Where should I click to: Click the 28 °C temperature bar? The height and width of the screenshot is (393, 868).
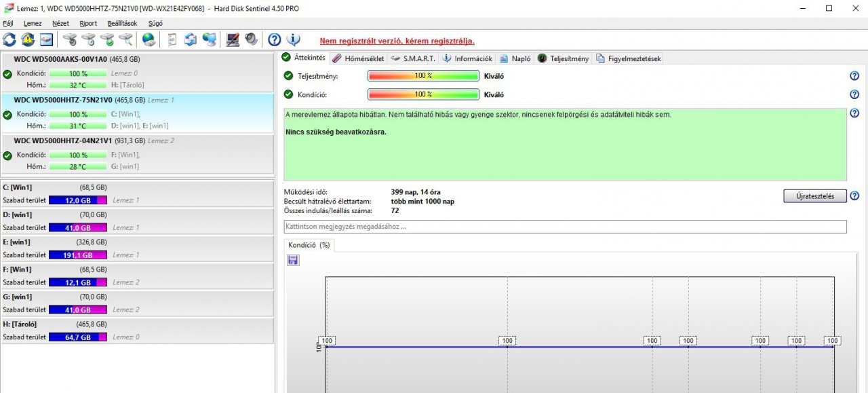pos(78,166)
